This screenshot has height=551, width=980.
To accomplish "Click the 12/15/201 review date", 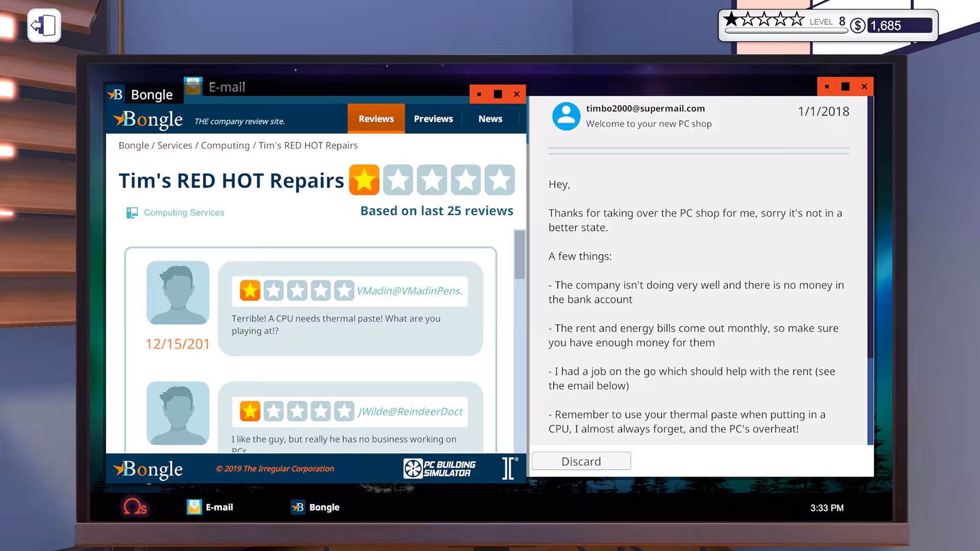I will click(178, 344).
